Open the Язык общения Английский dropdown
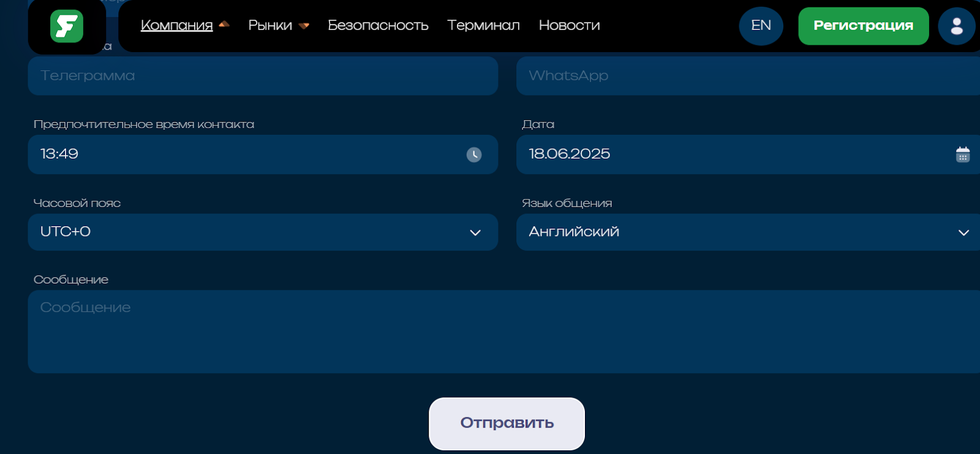The width and height of the screenshot is (980, 454). pyautogui.click(x=748, y=232)
